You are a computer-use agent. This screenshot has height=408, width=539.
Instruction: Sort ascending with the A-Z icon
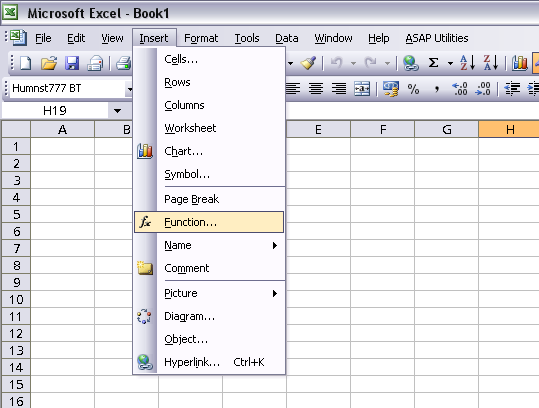click(x=467, y=63)
